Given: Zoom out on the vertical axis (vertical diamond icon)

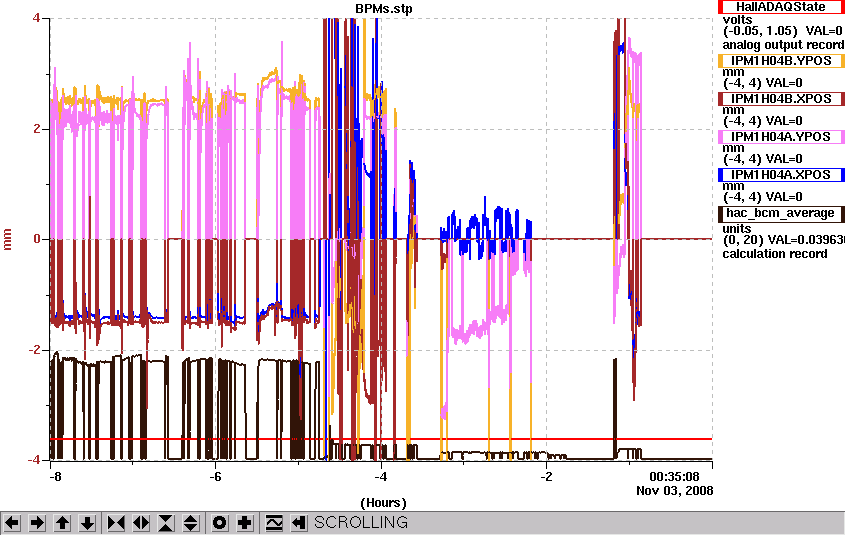Looking at the screenshot, I should (191, 523).
